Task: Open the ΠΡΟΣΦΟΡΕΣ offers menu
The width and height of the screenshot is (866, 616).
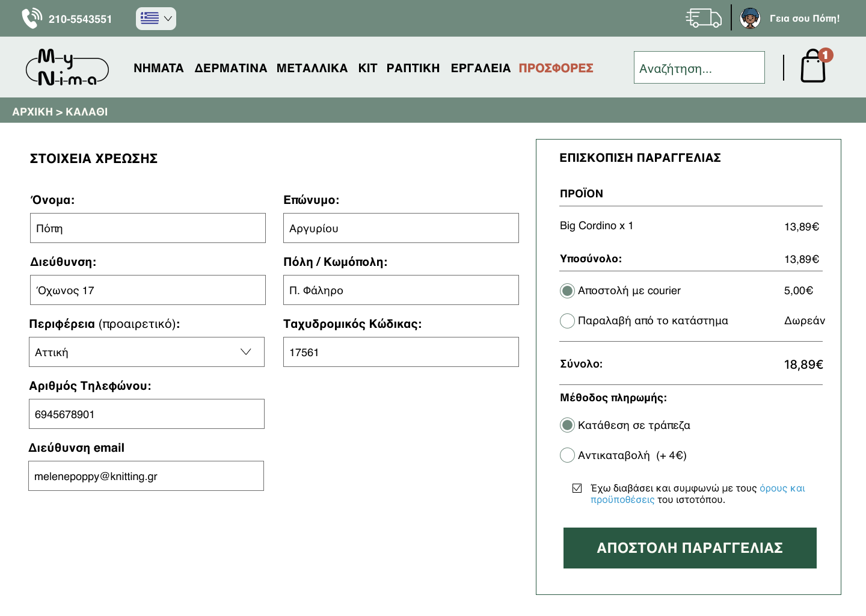Action: pos(556,68)
